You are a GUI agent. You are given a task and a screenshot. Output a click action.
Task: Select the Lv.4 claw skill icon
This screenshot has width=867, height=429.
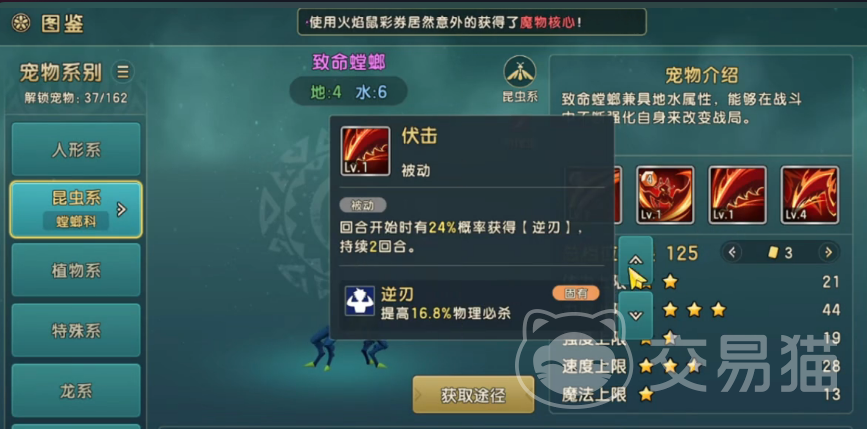point(809,195)
